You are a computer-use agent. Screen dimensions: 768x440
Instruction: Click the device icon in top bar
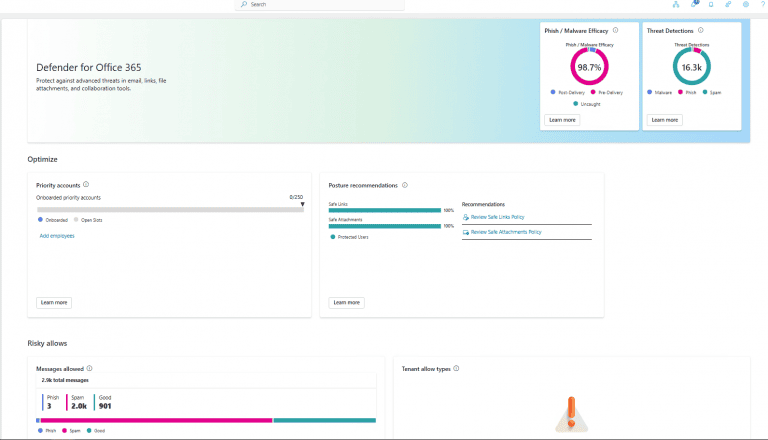coord(711,4)
